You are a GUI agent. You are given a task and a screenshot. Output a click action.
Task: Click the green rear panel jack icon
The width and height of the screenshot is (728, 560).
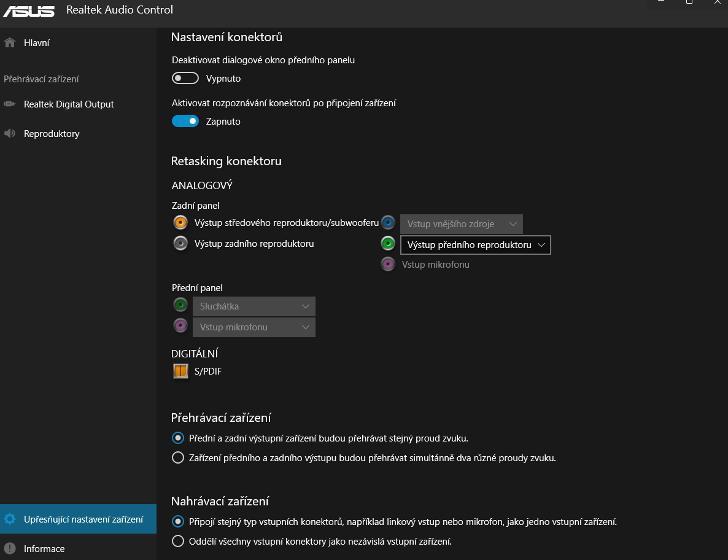388,244
